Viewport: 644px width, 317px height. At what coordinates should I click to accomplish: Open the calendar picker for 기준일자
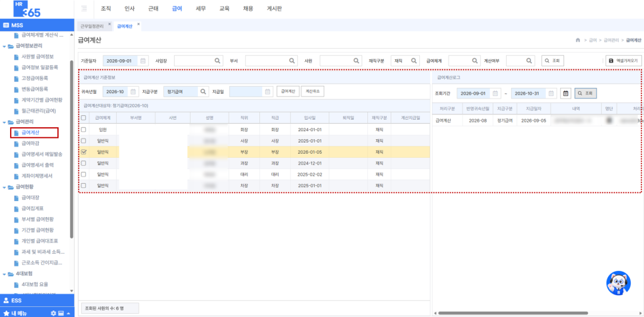coord(143,61)
